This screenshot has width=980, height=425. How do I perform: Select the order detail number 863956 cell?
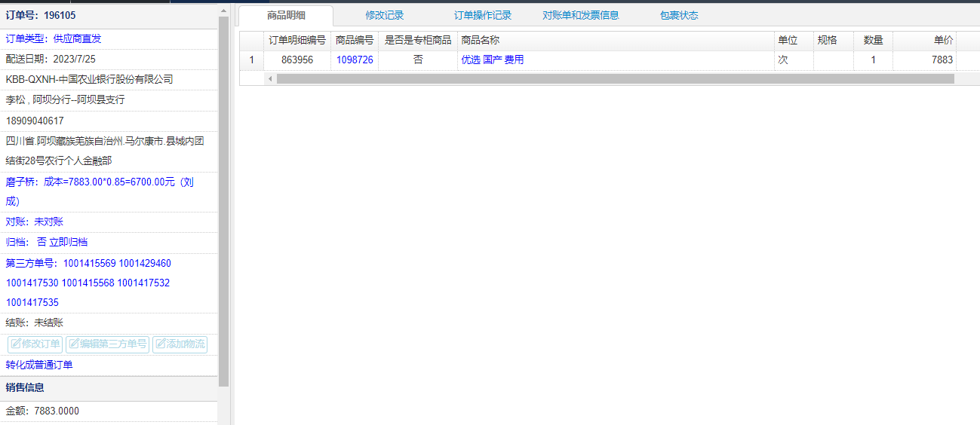coord(297,60)
